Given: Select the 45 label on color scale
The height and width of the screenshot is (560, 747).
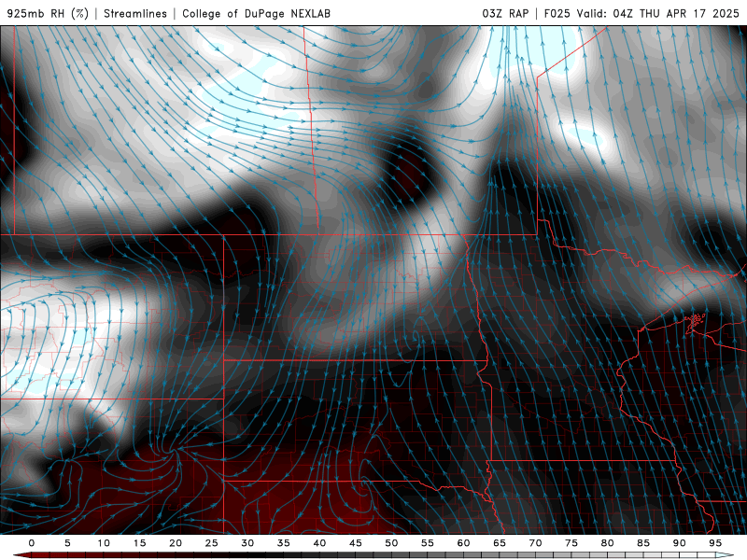Looking at the screenshot, I should click(x=356, y=543).
